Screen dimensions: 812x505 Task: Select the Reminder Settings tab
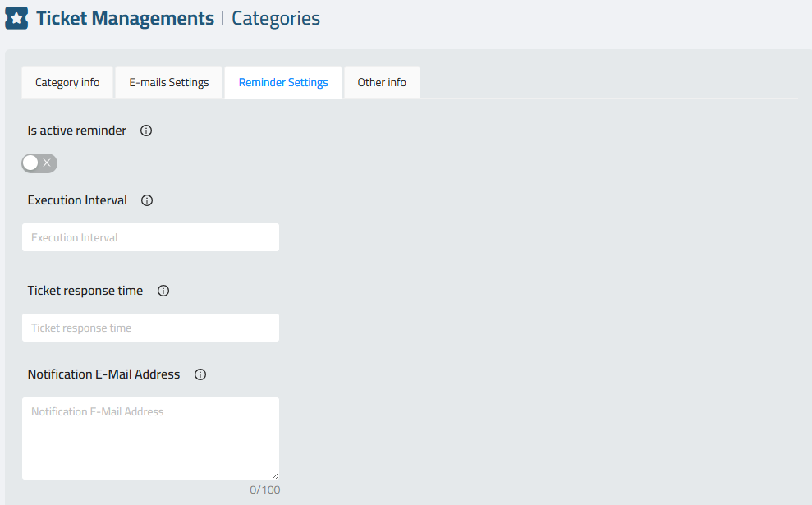[283, 82]
